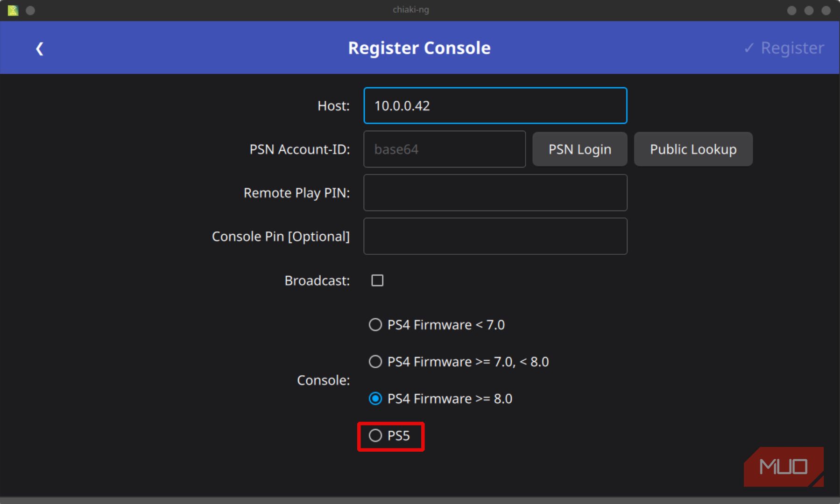Image resolution: width=840 pixels, height=504 pixels.
Task: Enable the Broadcast checkbox
Action: (x=376, y=280)
